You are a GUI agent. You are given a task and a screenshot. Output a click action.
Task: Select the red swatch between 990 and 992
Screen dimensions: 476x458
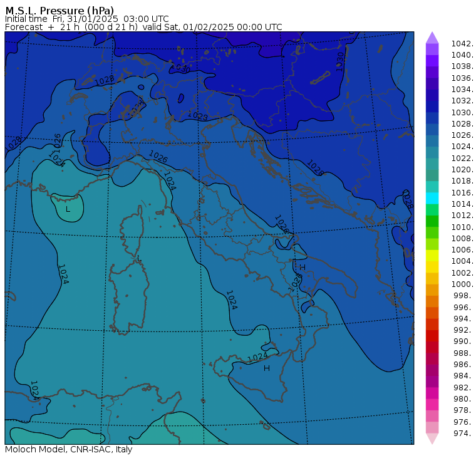[432, 336]
